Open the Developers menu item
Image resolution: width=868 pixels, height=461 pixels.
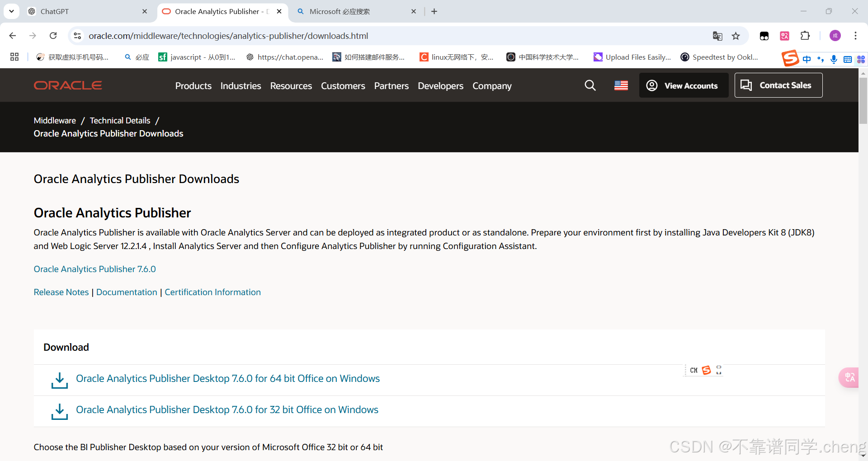point(440,86)
